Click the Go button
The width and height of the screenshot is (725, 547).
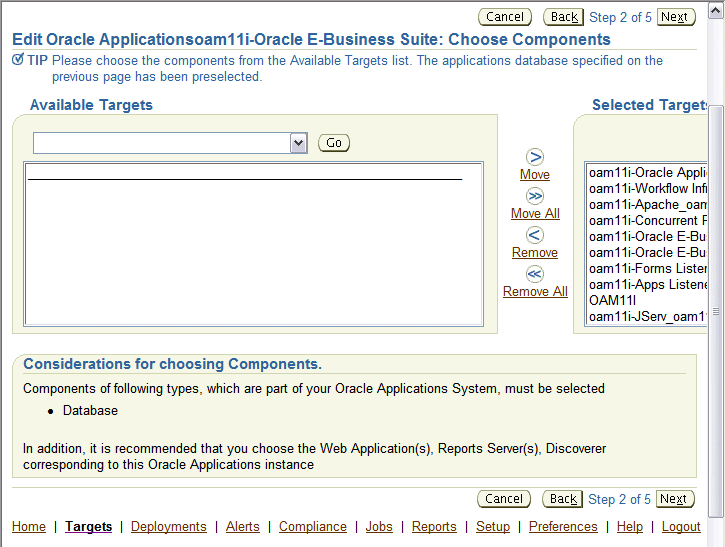334,143
